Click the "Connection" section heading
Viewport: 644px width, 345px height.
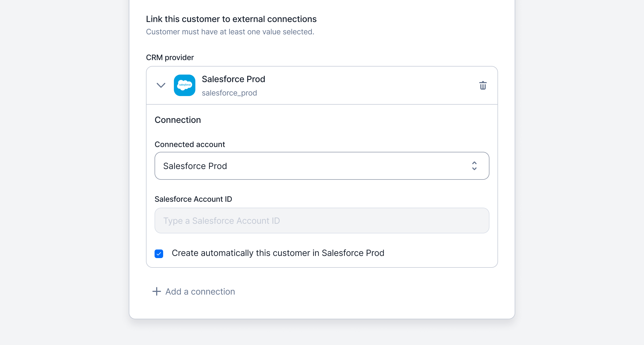click(178, 120)
